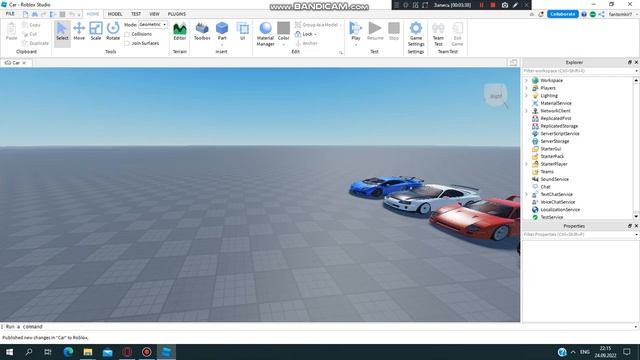Select SoundService in Explorer
Screen dimensions: 640x360
(554, 179)
